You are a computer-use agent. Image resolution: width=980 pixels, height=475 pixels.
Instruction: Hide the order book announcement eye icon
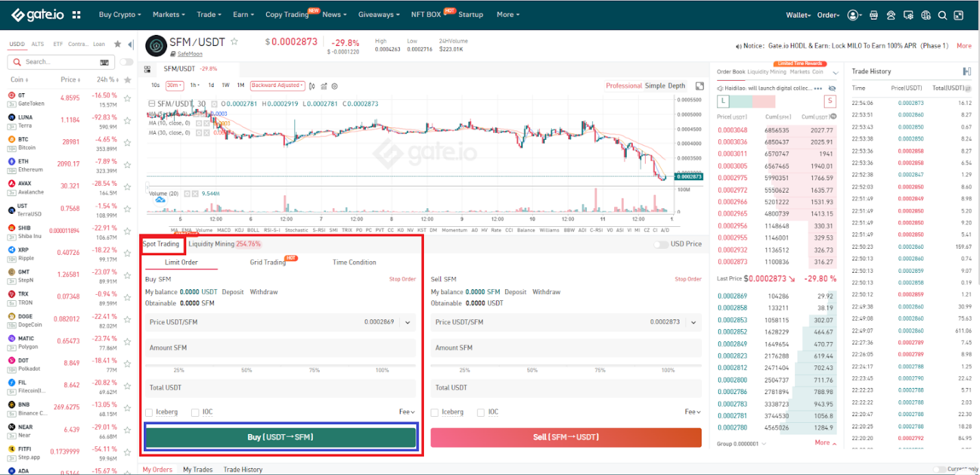(832, 88)
